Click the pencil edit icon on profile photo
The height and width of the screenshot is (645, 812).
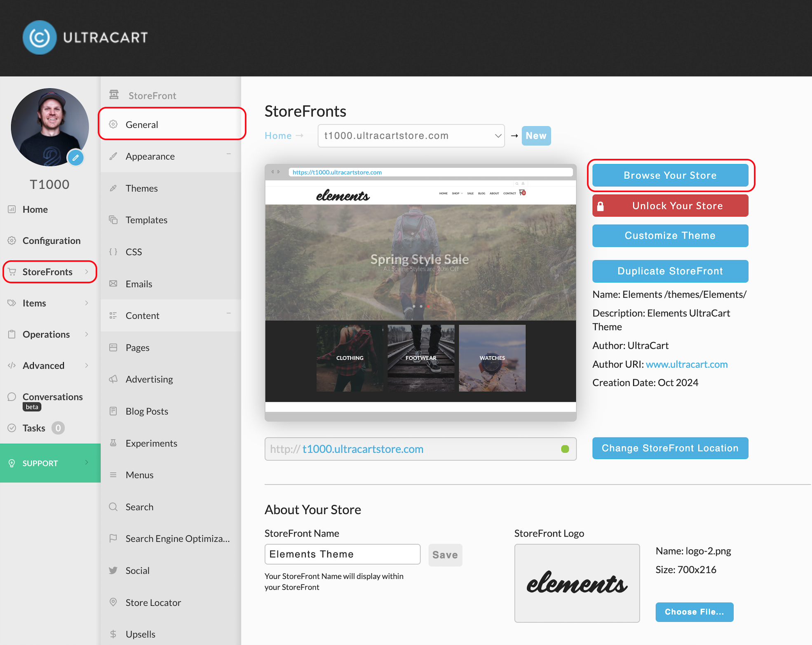point(75,158)
